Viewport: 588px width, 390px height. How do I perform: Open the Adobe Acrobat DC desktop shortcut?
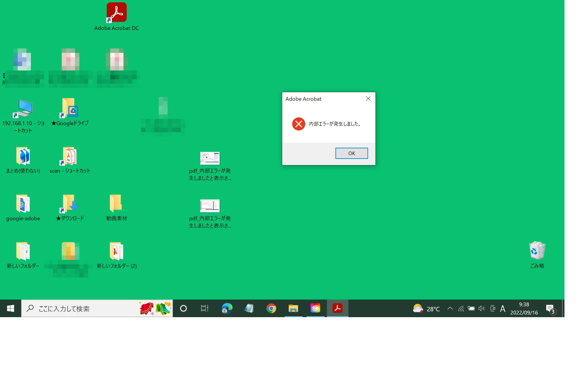pyautogui.click(x=116, y=13)
